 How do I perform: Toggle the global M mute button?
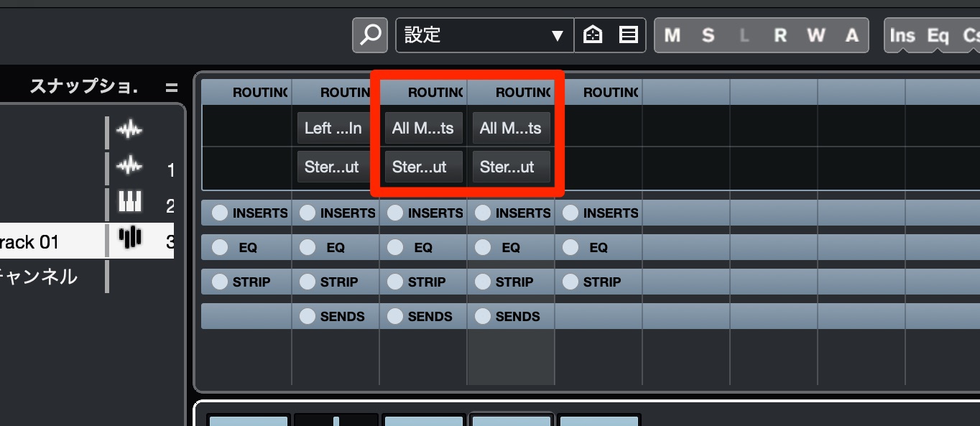672,35
